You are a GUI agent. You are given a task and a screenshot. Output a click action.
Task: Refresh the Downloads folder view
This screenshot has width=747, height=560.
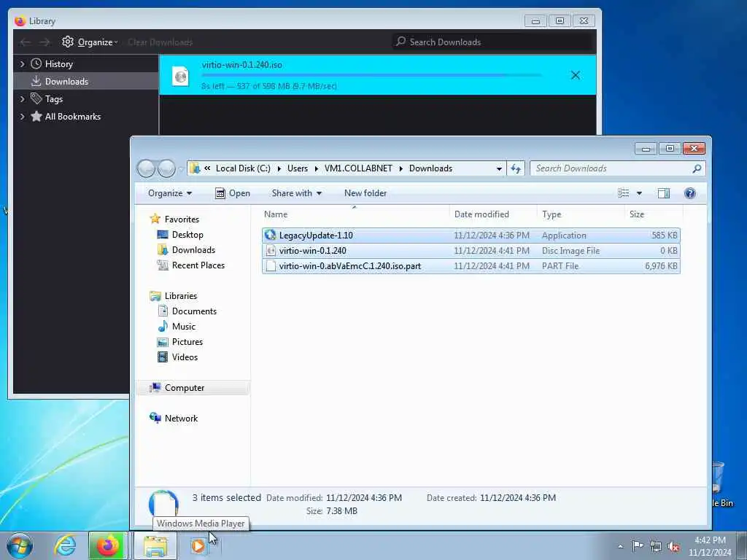pos(516,168)
